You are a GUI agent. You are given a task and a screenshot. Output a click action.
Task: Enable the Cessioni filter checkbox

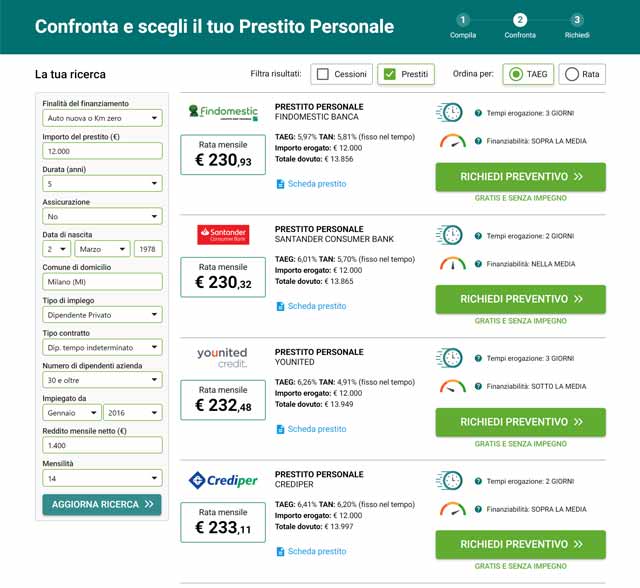322,74
